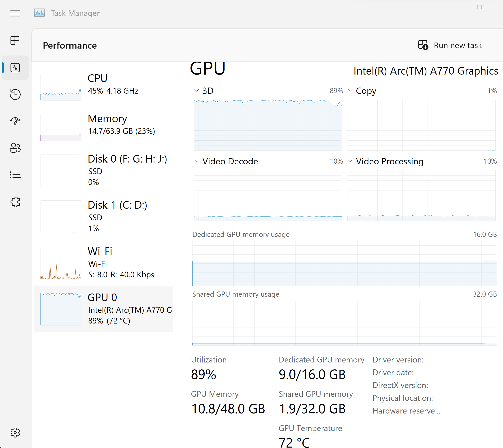Open the Processes view
The width and height of the screenshot is (503, 448).
[x=15, y=41]
